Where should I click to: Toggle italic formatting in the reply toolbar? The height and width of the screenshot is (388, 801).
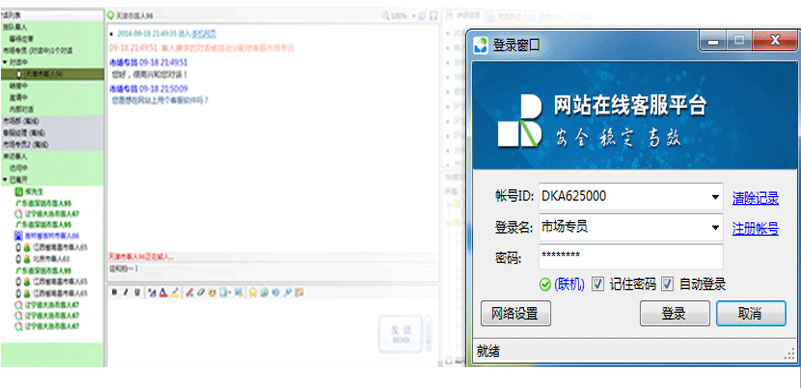[126, 293]
